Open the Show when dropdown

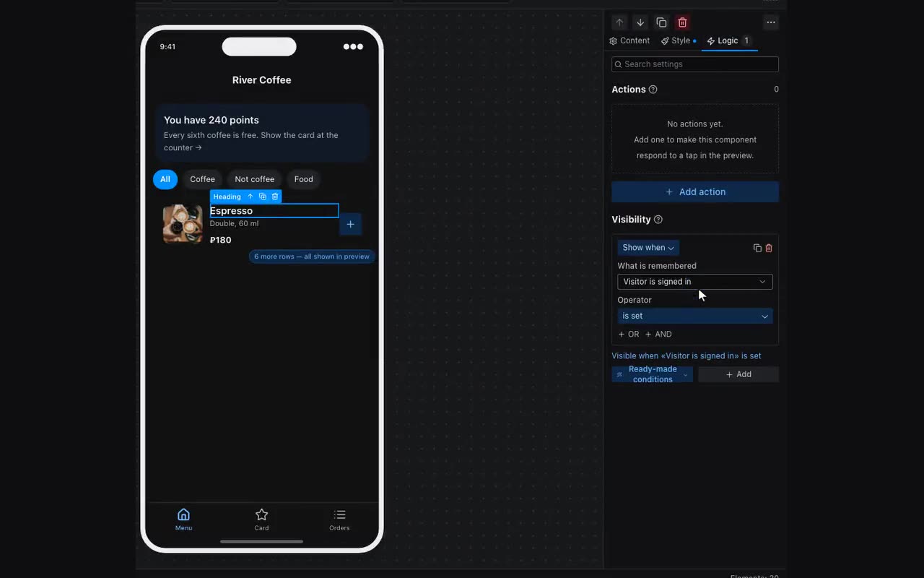648,248
